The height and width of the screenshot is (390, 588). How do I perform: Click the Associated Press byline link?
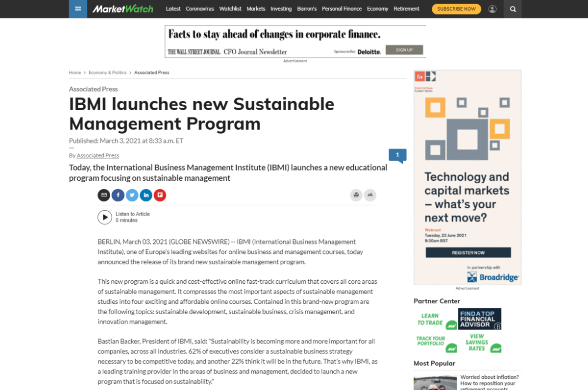point(98,155)
